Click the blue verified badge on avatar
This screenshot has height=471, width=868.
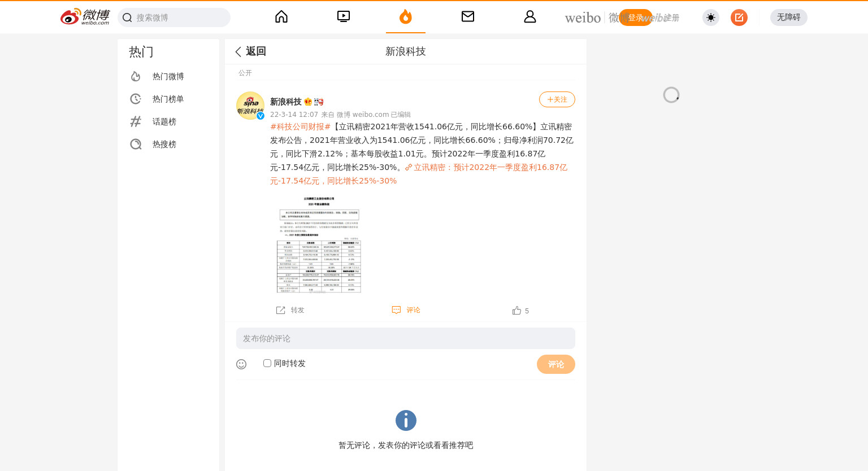[261, 116]
